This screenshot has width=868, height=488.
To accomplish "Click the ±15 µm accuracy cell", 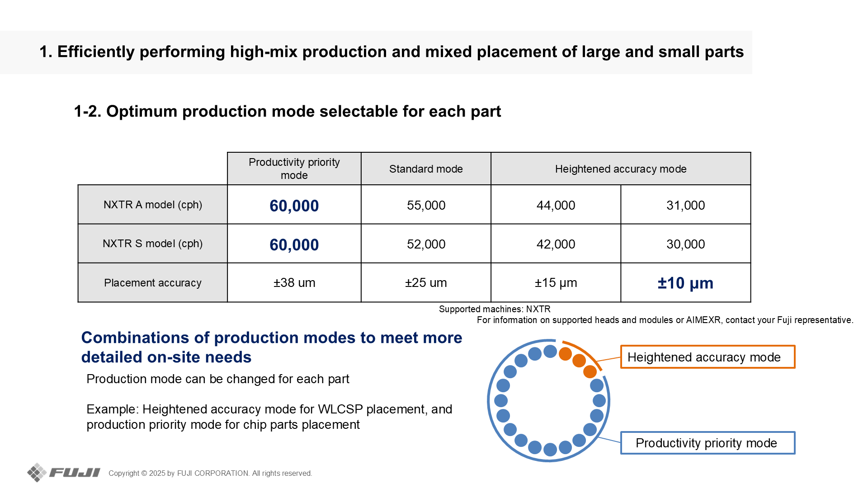I will click(x=556, y=283).
